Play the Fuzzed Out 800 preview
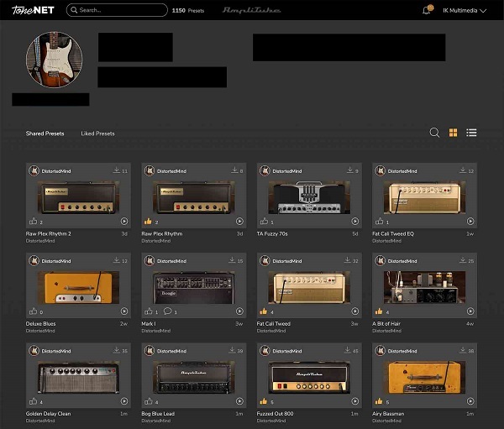 point(354,401)
